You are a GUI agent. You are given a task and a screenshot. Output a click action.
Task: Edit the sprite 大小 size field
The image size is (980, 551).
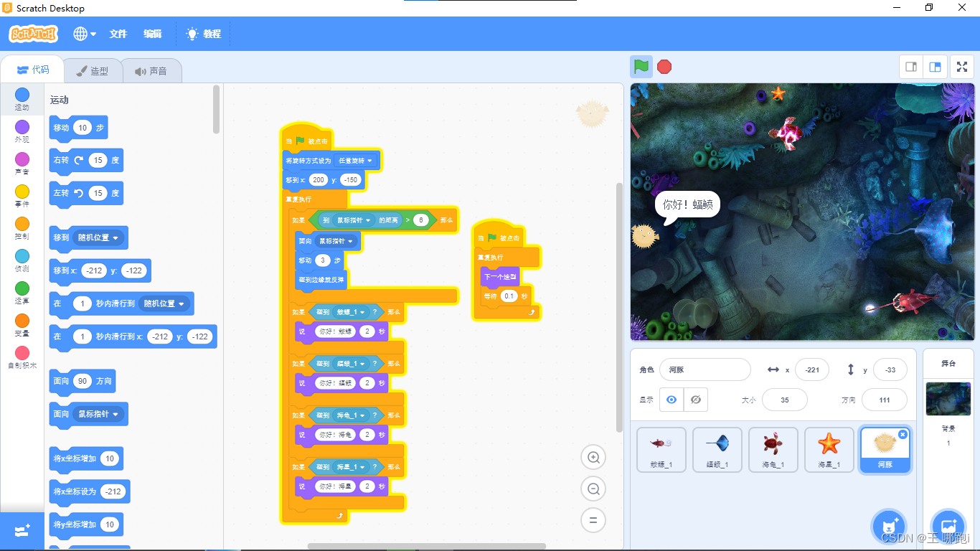[785, 400]
